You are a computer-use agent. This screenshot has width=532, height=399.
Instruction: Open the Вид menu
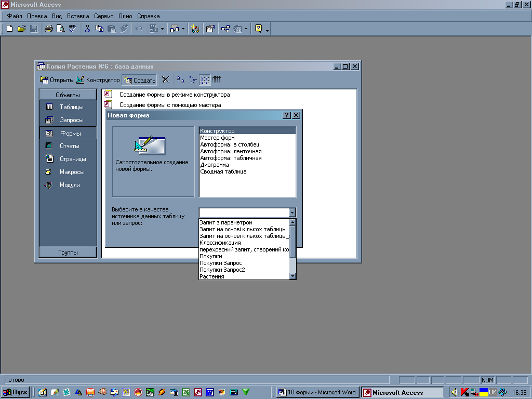tap(57, 16)
